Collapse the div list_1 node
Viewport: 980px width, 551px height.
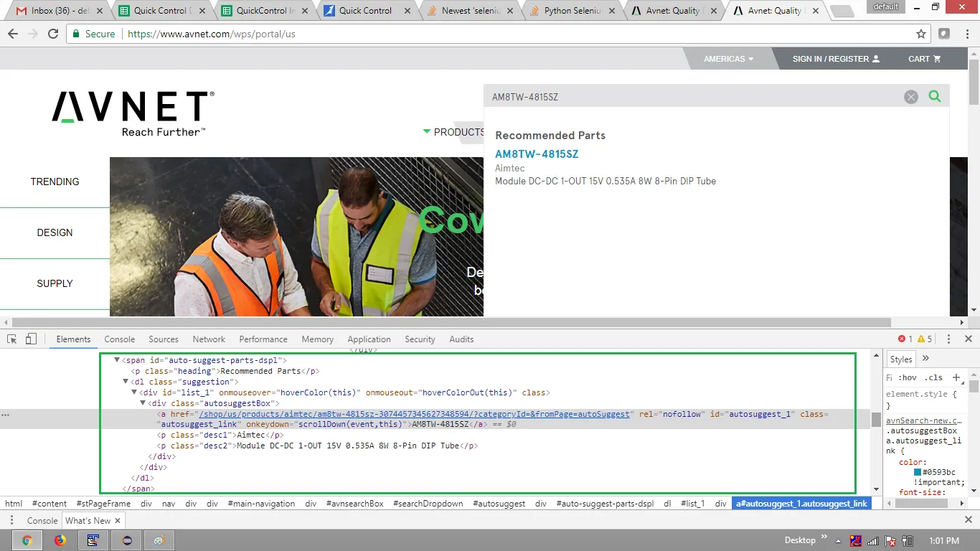coord(134,392)
